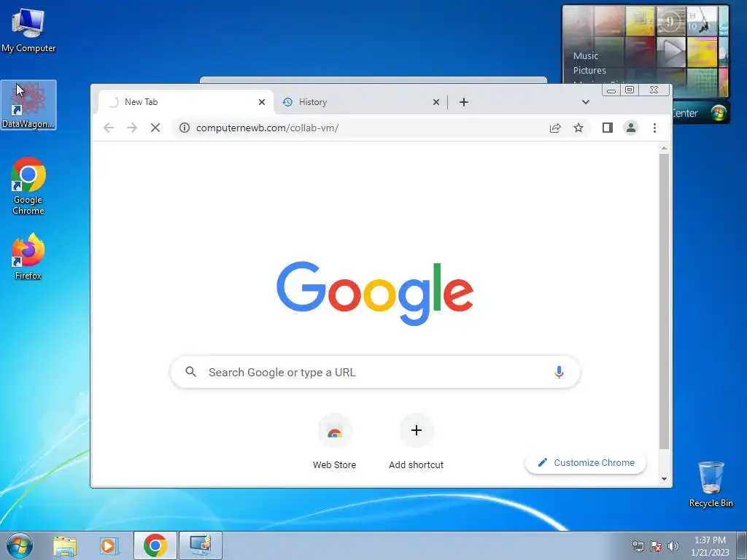
Task: Minimize the Chrome window
Action: coord(611,90)
